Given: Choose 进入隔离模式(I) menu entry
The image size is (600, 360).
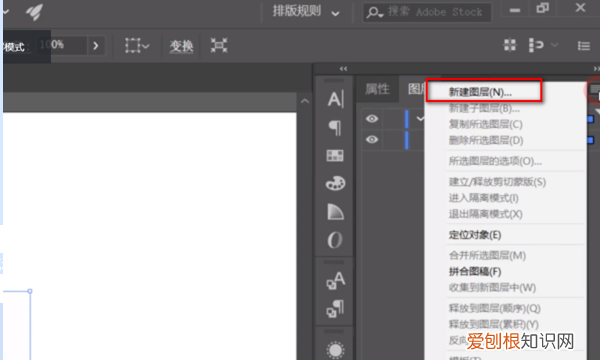Looking at the screenshot, I should (484, 198).
